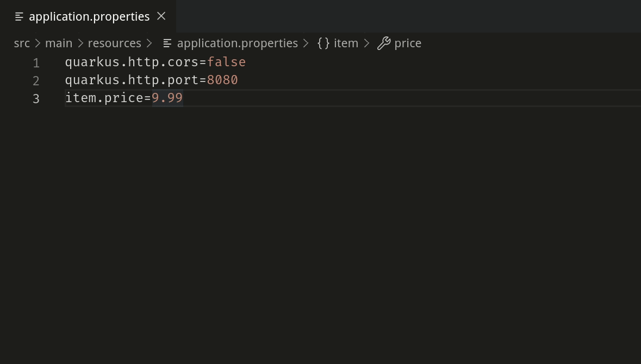641x364 pixels.
Task: Select application.properties in the breadcrumb path
Action: coord(237,43)
